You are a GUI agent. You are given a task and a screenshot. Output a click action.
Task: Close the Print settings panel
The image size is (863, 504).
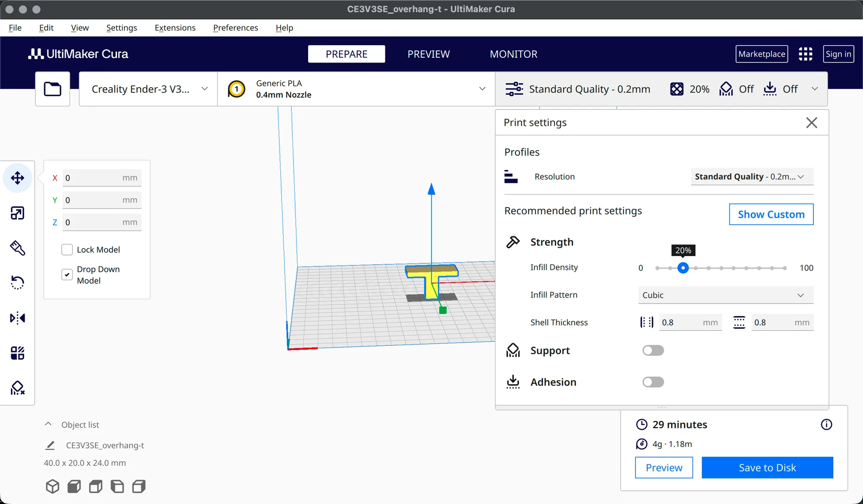pyautogui.click(x=812, y=122)
